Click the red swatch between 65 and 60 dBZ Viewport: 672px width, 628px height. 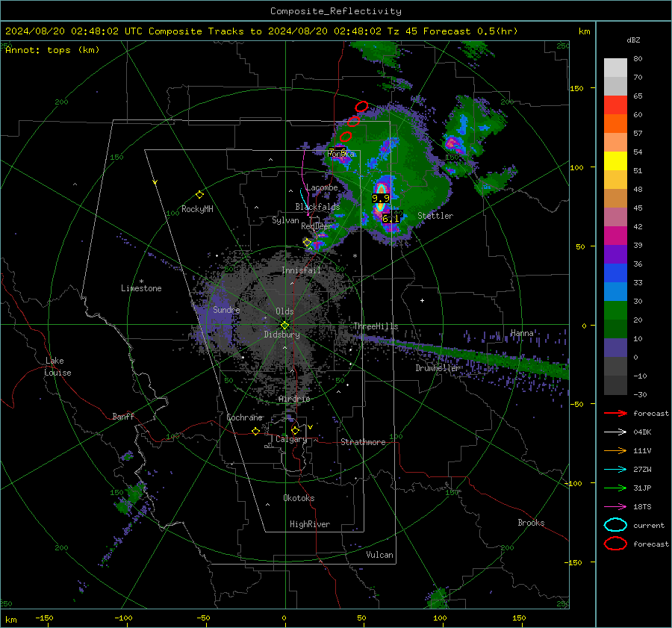pyautogui.click(x=615, y=105)
